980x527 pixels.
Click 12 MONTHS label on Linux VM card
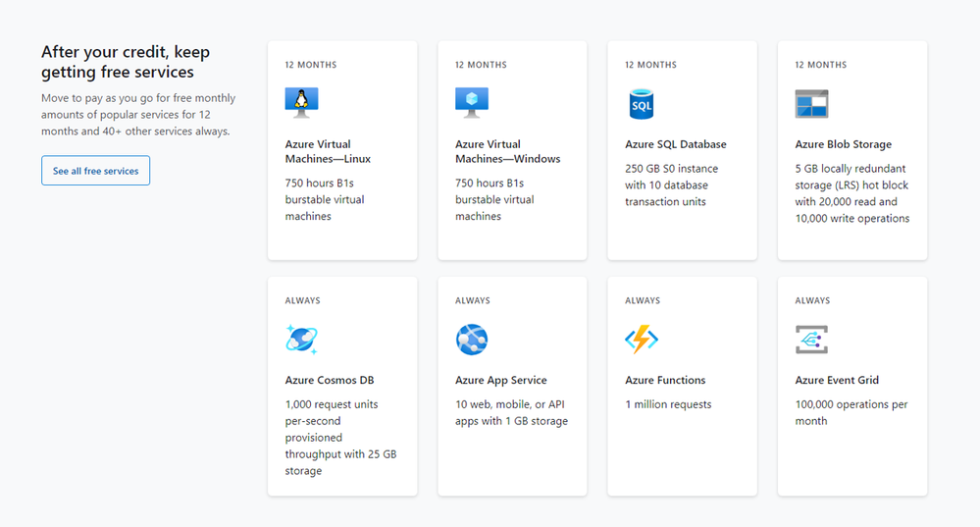pyautogui.click(x=311, y=65)
